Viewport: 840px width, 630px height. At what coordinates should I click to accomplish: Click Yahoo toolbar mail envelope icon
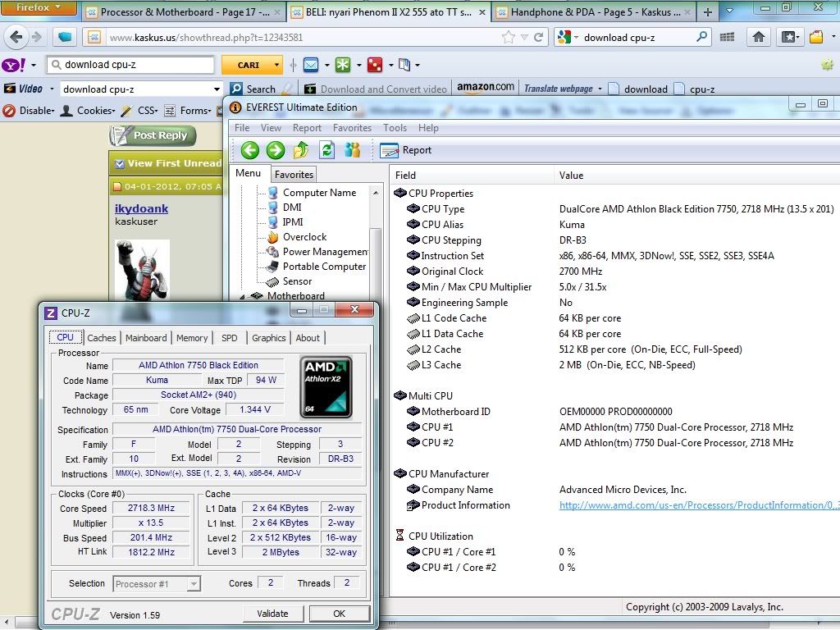(311, 65)
